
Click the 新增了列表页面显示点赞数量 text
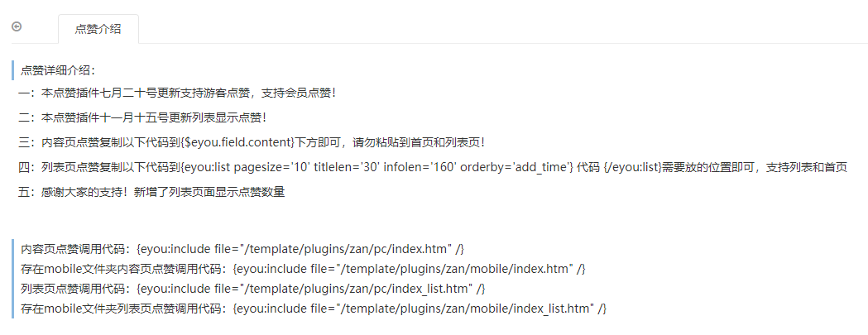pos(209,193)
